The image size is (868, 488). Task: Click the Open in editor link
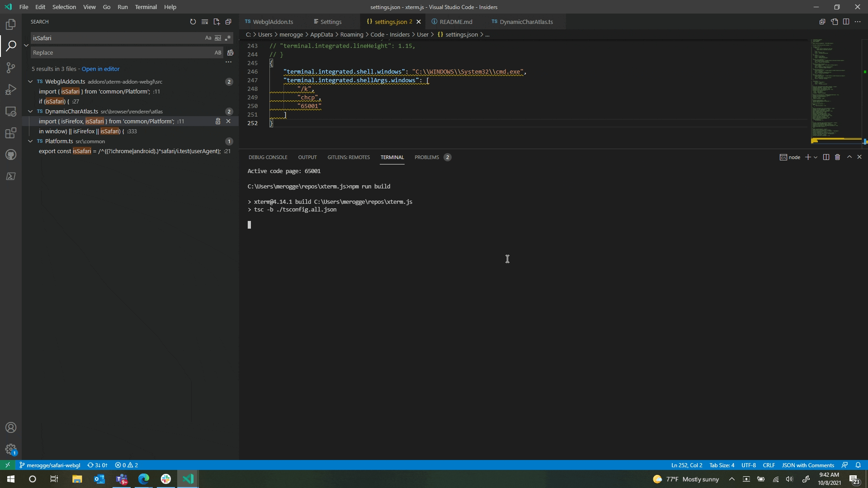100,69
